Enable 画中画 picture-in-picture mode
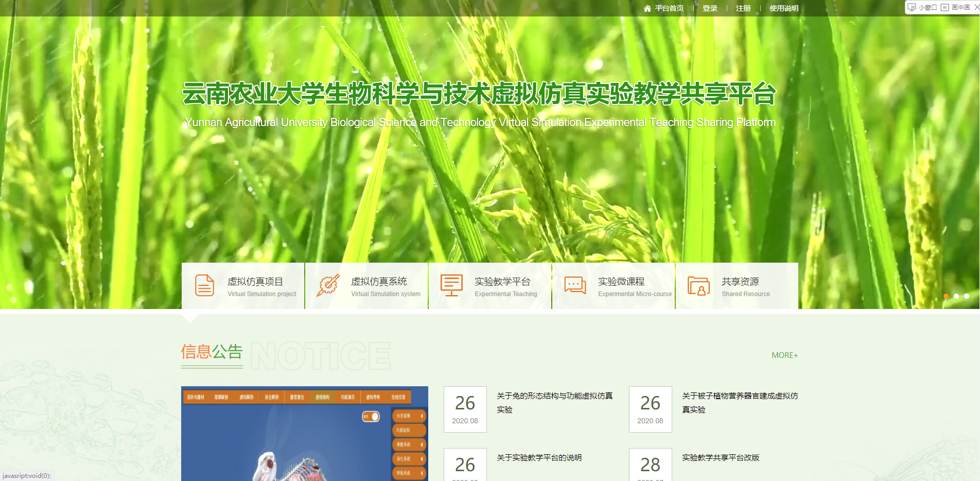 pyautogui.click(x=955, y=7)
